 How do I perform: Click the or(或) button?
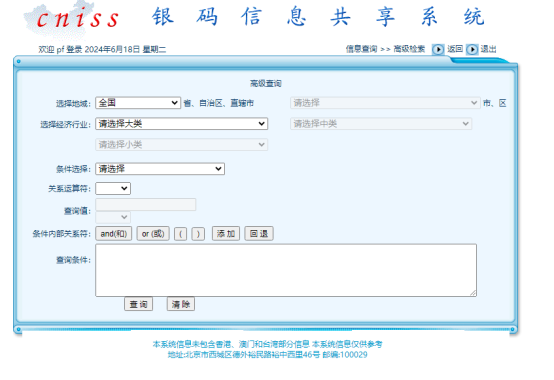point(153,233)
